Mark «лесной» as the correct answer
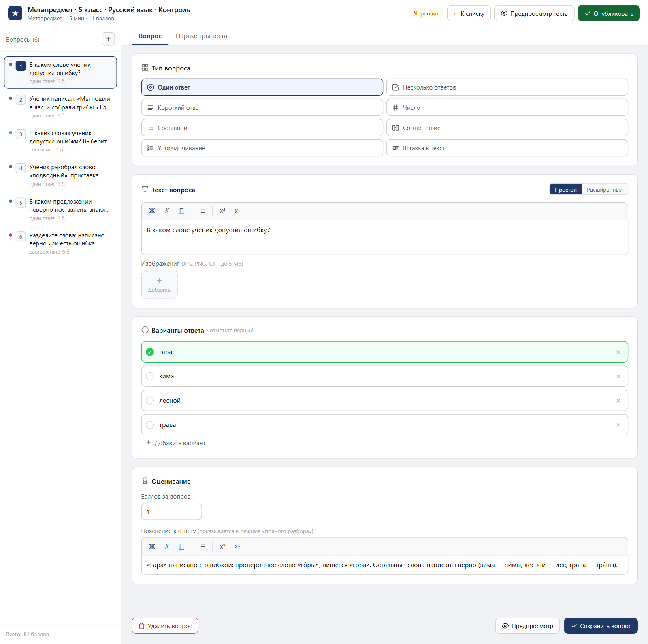Image resolution: width=648 pixels, height=644 pixels. pos(150,401)
